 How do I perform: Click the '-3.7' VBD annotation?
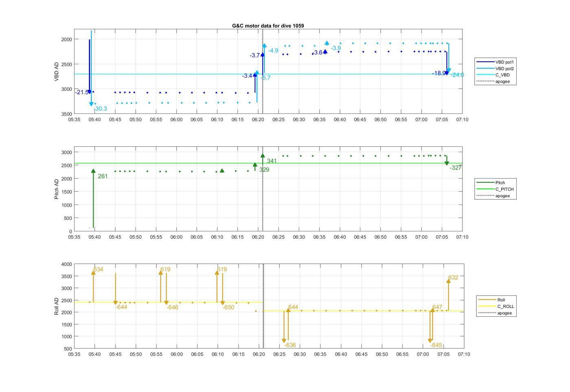[255, 55]
